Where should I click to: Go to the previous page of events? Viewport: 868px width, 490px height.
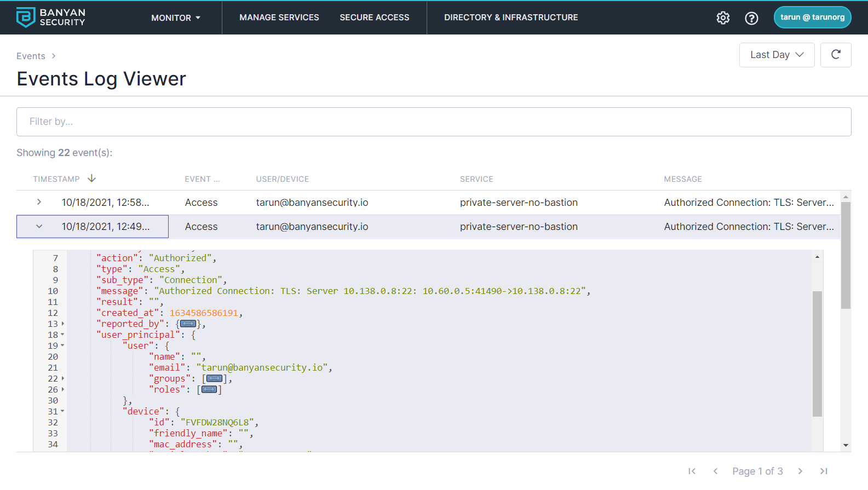[x=715, y=471]
